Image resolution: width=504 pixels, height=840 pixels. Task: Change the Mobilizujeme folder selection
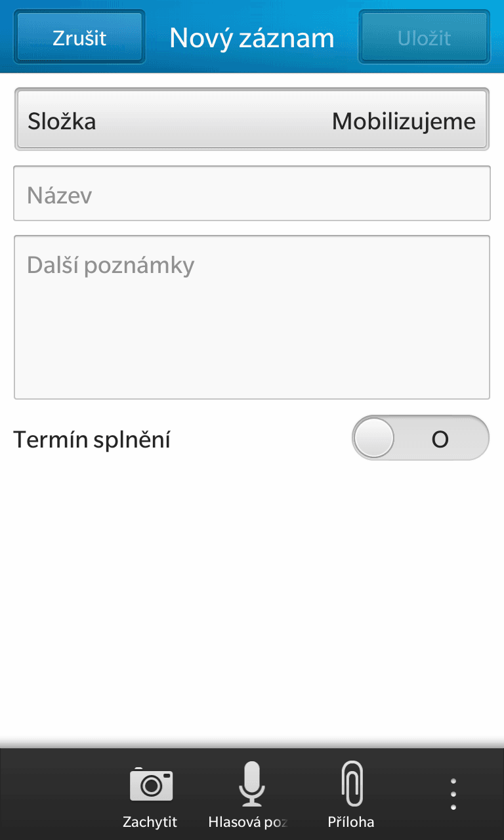404,121
